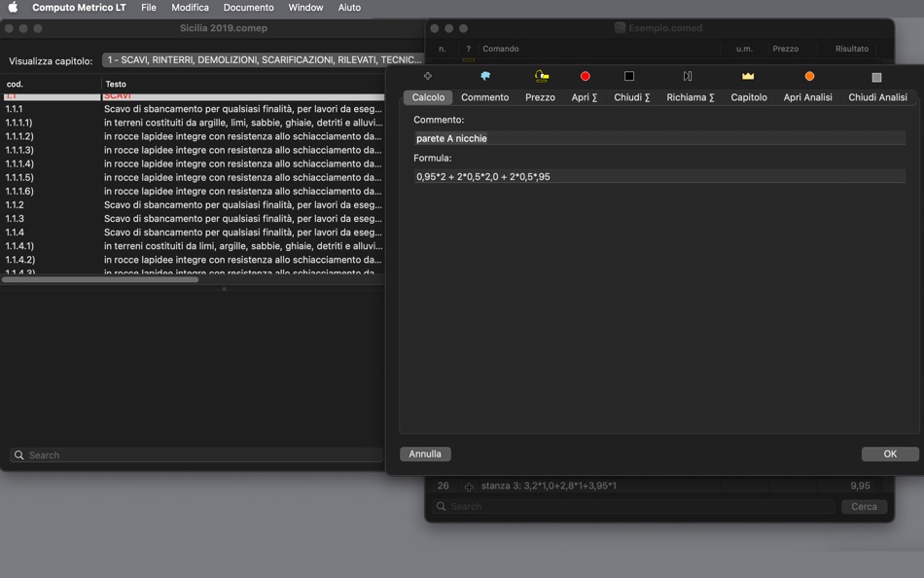Click the Sicilia 2019.comep window title
The width and height of the screenshot is (924, 578).
[x=224, y=27]
